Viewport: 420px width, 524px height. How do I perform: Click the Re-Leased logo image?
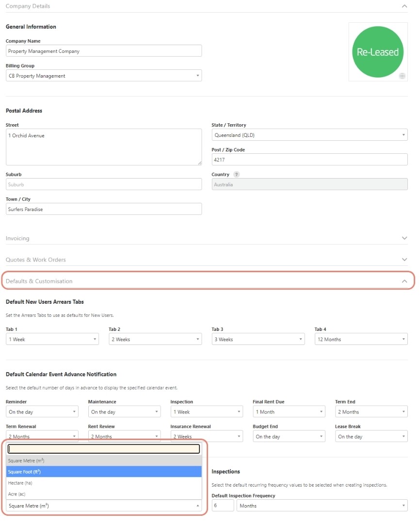click(x=378, y=52)
